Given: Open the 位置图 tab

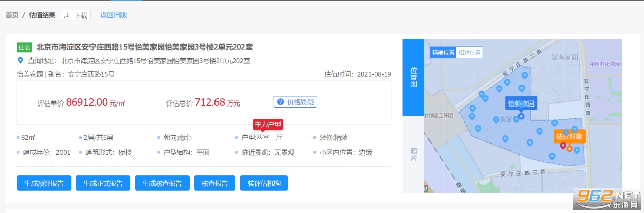Looking at the screenshot, I should (x=413, y=77).
